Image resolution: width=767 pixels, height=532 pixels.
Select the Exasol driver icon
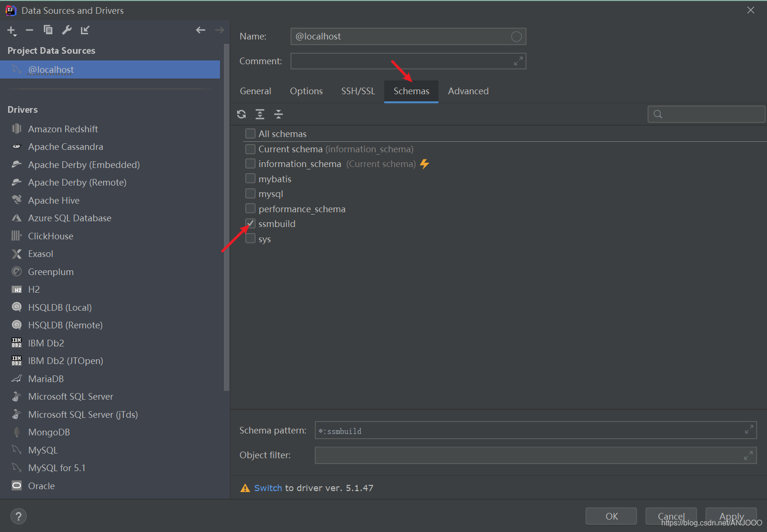click(17, 254)
